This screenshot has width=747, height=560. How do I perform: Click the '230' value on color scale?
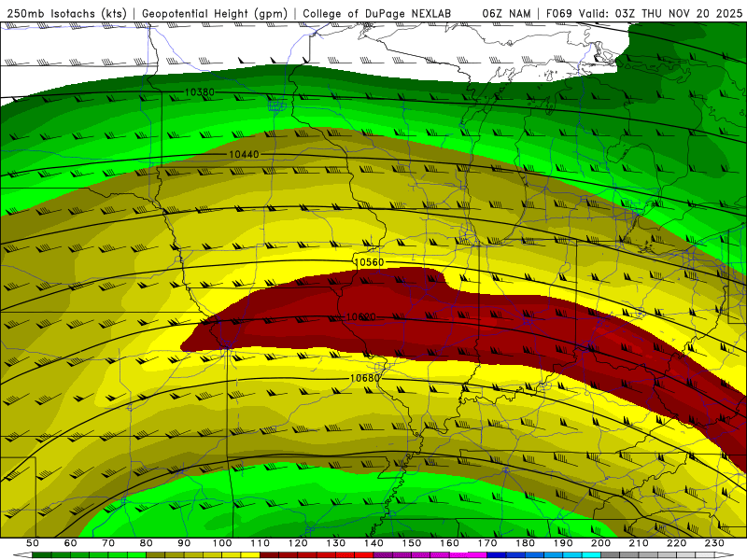pyautogui.click(x=714, y=543)
